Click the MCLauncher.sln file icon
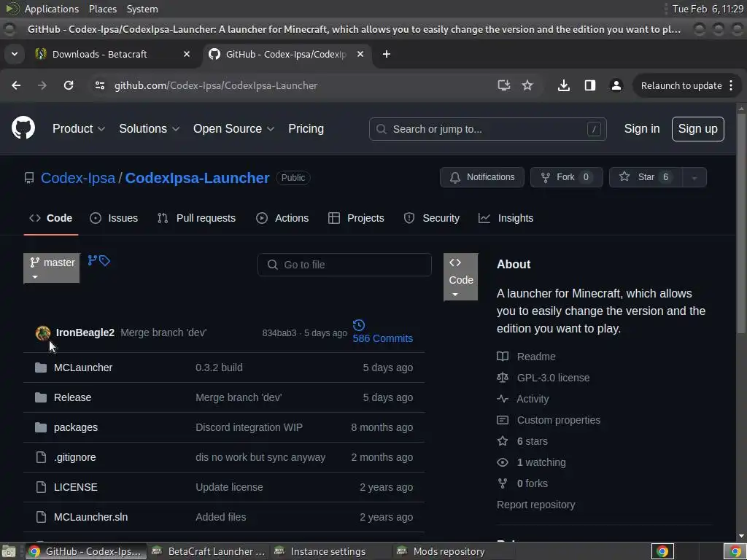The height and width of the screenshot is (560, 747). pos(42,517)
